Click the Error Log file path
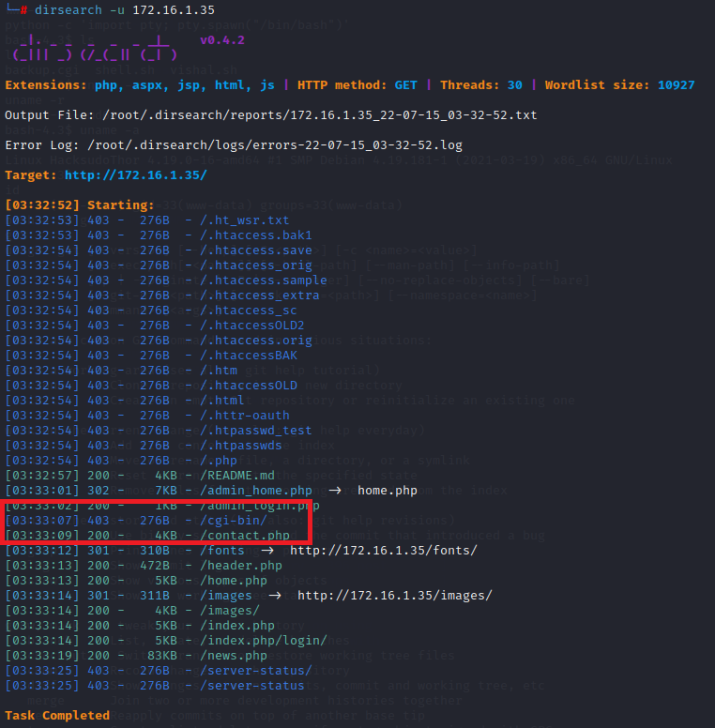715x728 pixels. [x=275, y=145]
